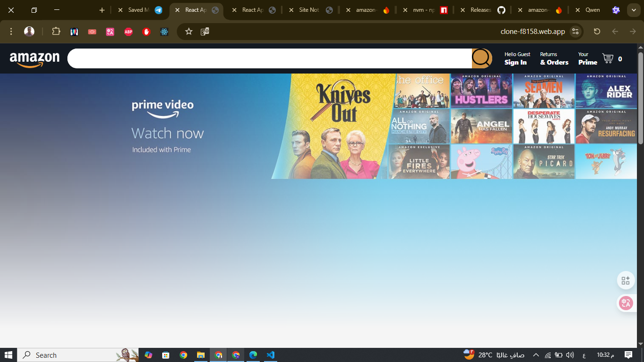The width and height of the screenshot is (644, 362).
Task: Click the Amazon search input field
Action: [270, 58]
